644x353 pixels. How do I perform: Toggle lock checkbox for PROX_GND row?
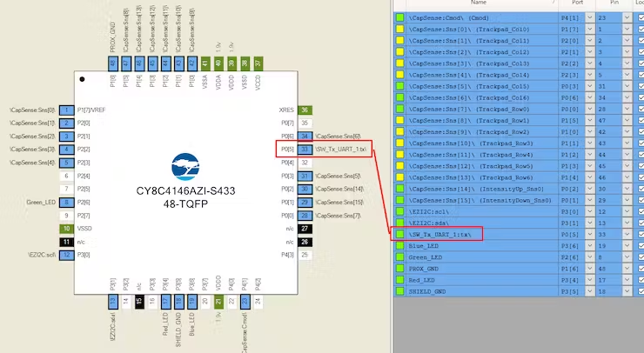tap(641, 269)
